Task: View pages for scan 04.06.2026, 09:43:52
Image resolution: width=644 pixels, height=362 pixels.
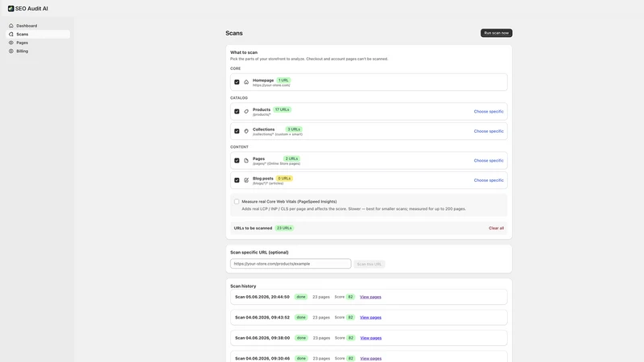Action: point(370,317)
